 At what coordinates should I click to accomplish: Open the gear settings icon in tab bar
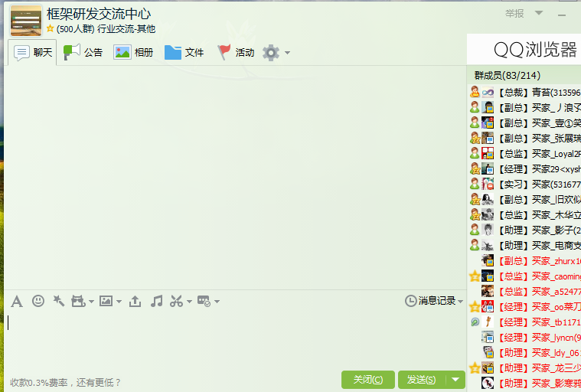point(271,53)
